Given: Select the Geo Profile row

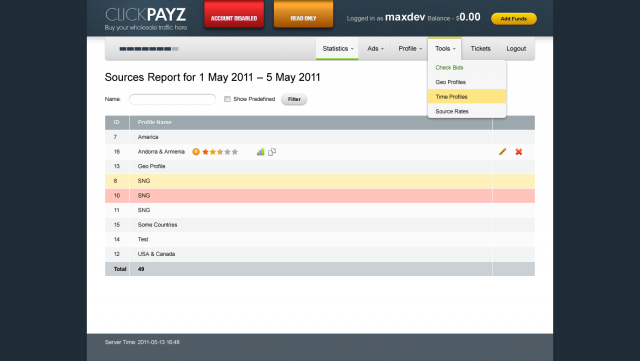Looking at the screenshot, I should tap(320, 167).
